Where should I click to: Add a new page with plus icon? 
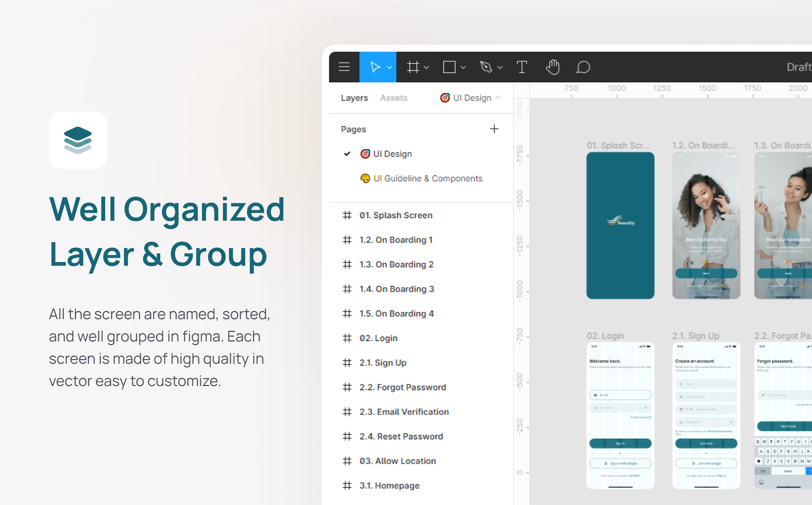point(494,129)
